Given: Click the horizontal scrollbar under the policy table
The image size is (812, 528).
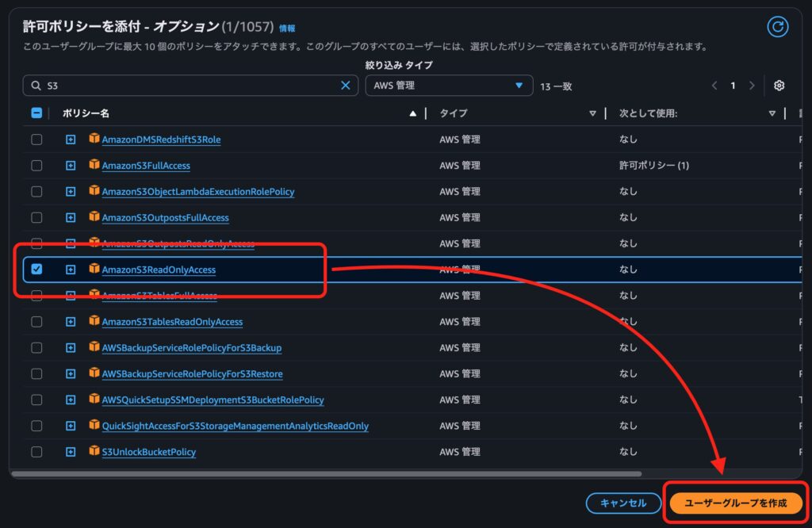Looking at the screenshot, I should click(x=326, y=473).
